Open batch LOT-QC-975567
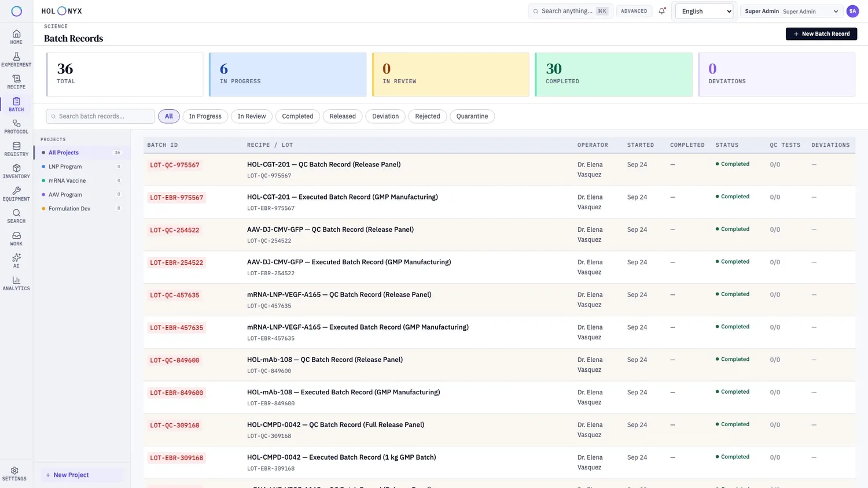 click(x=175, y=165)
